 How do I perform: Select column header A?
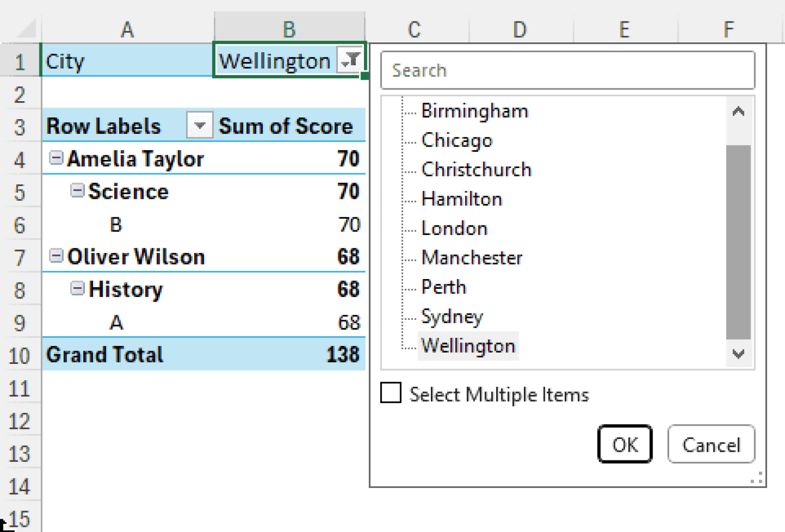click(128, 29)
